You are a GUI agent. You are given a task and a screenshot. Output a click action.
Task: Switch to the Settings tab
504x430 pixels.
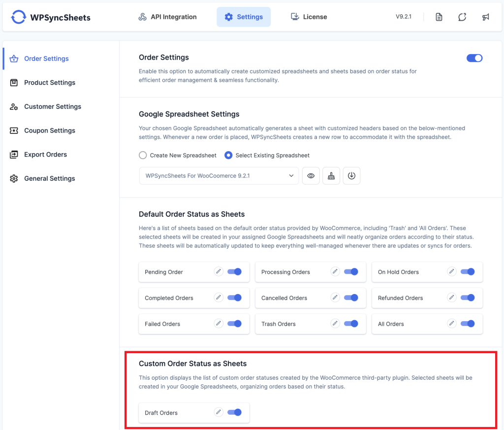[244, 17]
